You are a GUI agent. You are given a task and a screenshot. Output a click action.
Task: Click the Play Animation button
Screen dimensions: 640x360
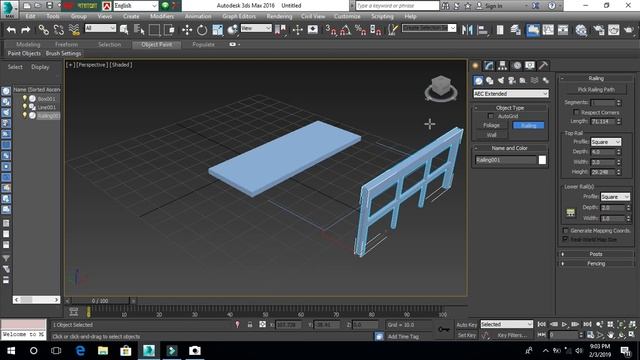pyautogui.click(x=564, y=324)
